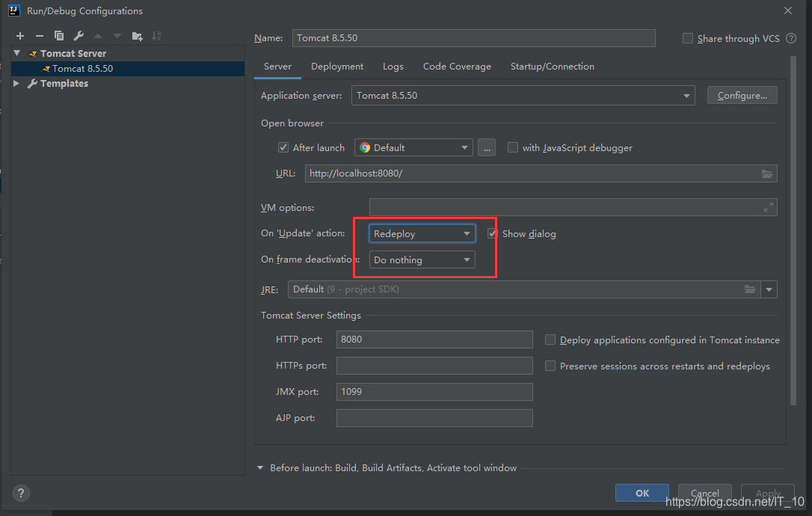Close the Run/Debug Configurations dialog
The image size is (812, 516).
point(788,10)
